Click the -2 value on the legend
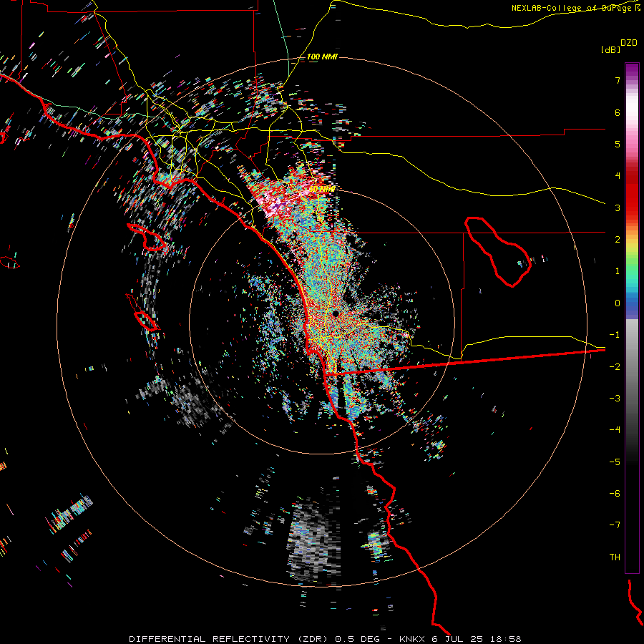 [615, 367]
